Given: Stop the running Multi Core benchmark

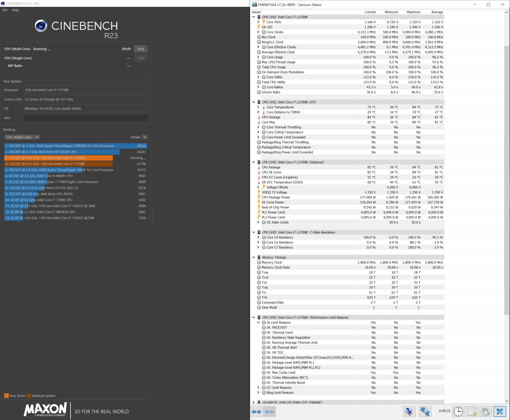Looking at the screenshot, I should [141, 49].
